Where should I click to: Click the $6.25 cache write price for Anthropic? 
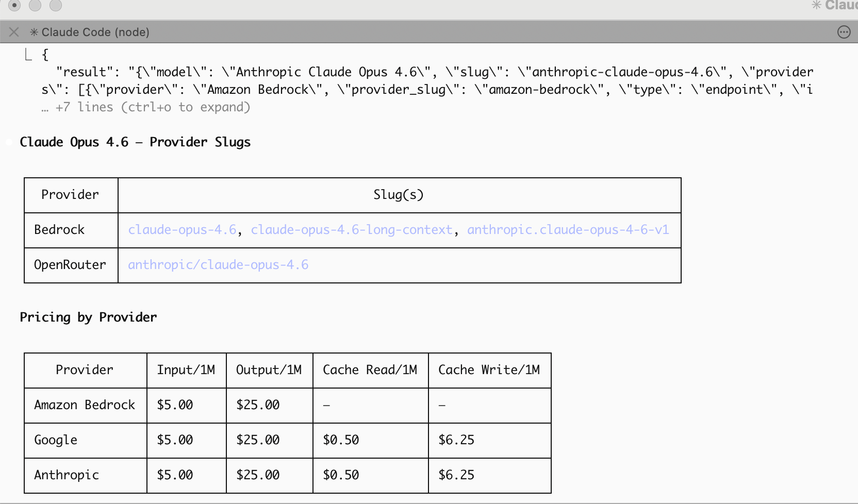coord(456,475)
